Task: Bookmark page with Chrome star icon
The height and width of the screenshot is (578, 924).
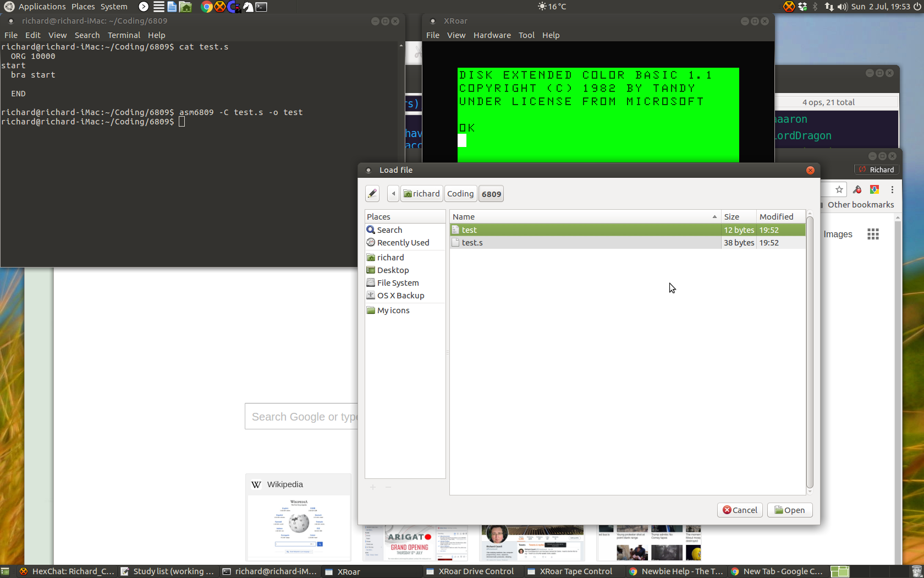Action: tap(839, 189)
